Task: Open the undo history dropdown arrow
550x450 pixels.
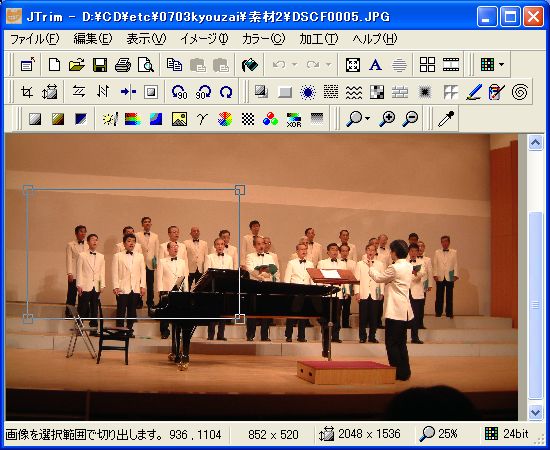Action: (x=295, y=65)
